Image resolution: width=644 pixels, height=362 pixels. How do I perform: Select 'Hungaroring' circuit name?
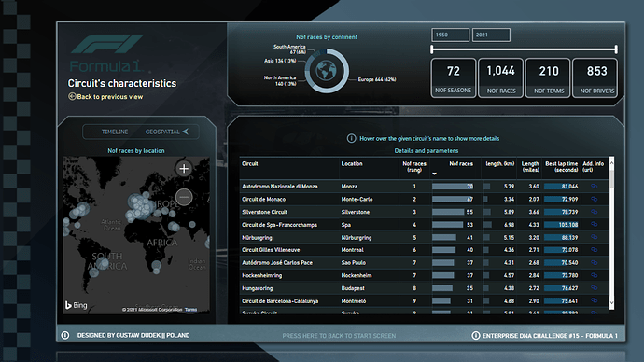click(257, 288)
